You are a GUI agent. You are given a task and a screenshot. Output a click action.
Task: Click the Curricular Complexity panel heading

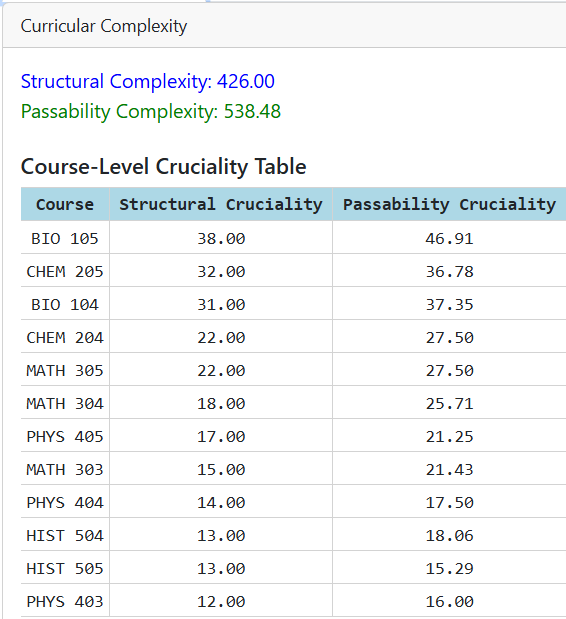tap(104, 26)
